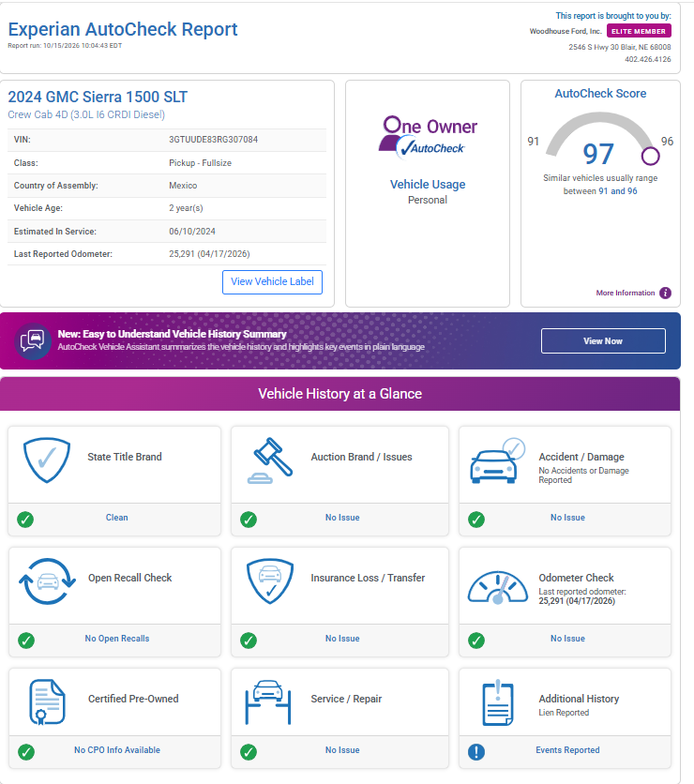Click the green check in Auction Brand card
694x784 pixels.
click(249, 520)
